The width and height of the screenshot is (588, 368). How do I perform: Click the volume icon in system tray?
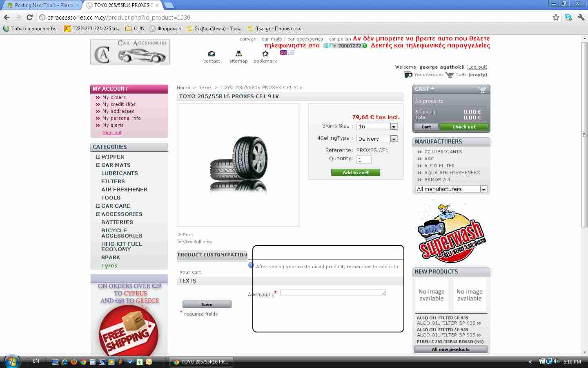pos(556,361)
